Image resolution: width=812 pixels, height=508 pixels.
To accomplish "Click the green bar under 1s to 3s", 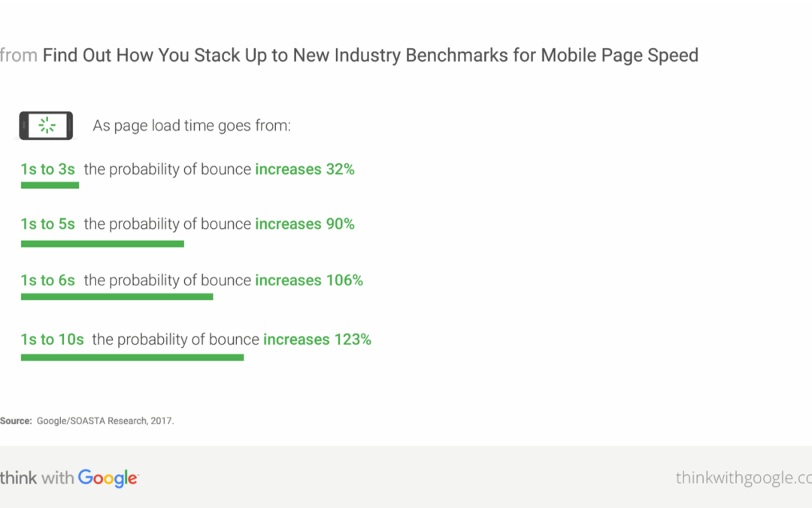I will 50,186.
